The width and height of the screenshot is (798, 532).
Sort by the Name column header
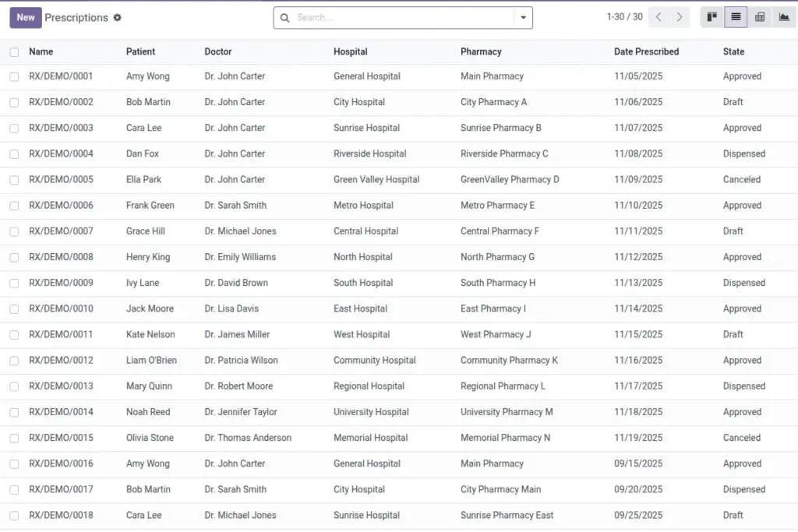point(41,51)
